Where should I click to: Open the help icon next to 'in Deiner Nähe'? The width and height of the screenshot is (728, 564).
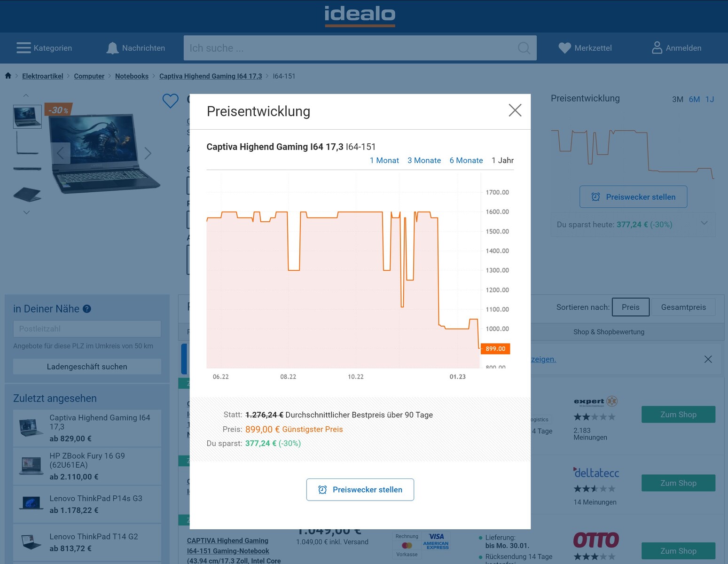[87, 309]
